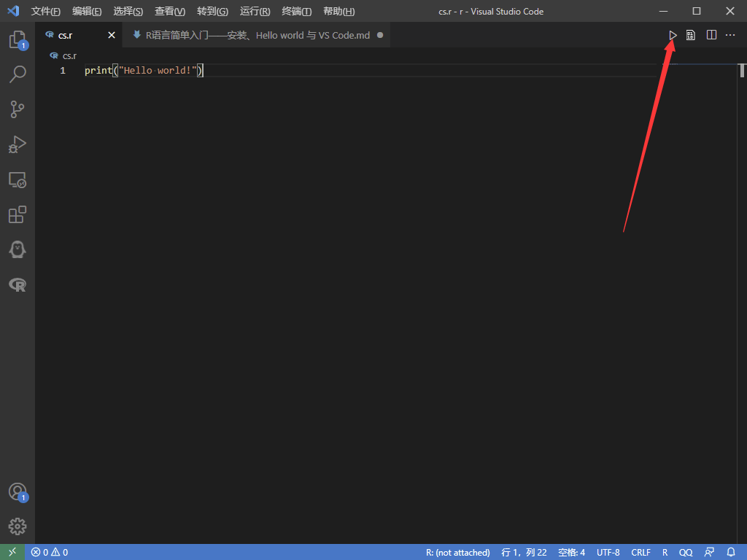Open the Manage settings gear
Viewport: 747px width, 560px height.
click(17, 526)
